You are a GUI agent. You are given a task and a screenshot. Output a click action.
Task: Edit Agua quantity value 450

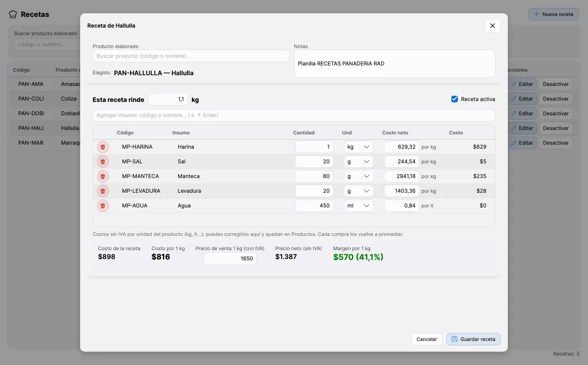[314, 206]
